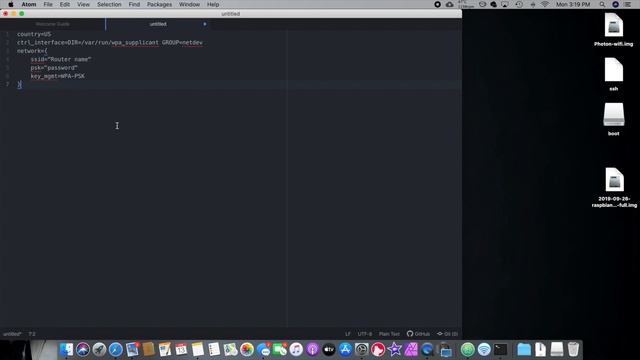Open Git panel from status bar
This screenshot has width=640, height=360.
[x=447, y=334]
